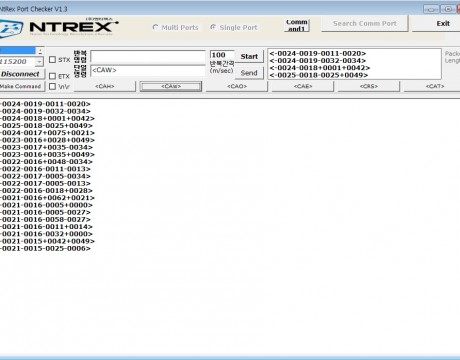Click the Disconnect button
The height and width of the screenshot is (360, 460).
coord(21,74)
